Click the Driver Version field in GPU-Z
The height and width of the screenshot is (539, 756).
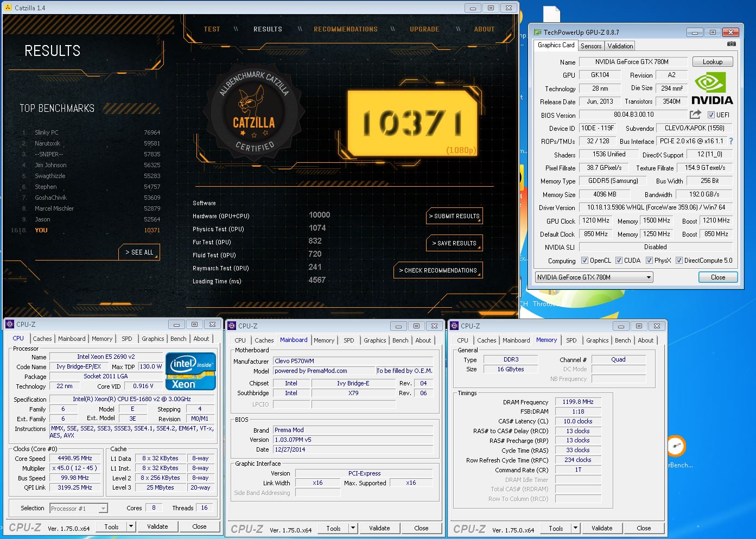[656, 207]
